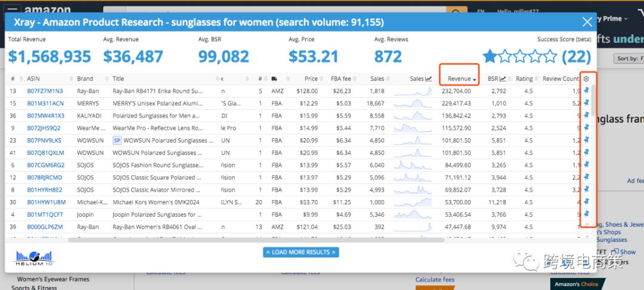Viewport: 644px width, 290px height.
Task: Sort by ASIN column header
Action: (33, 79)
